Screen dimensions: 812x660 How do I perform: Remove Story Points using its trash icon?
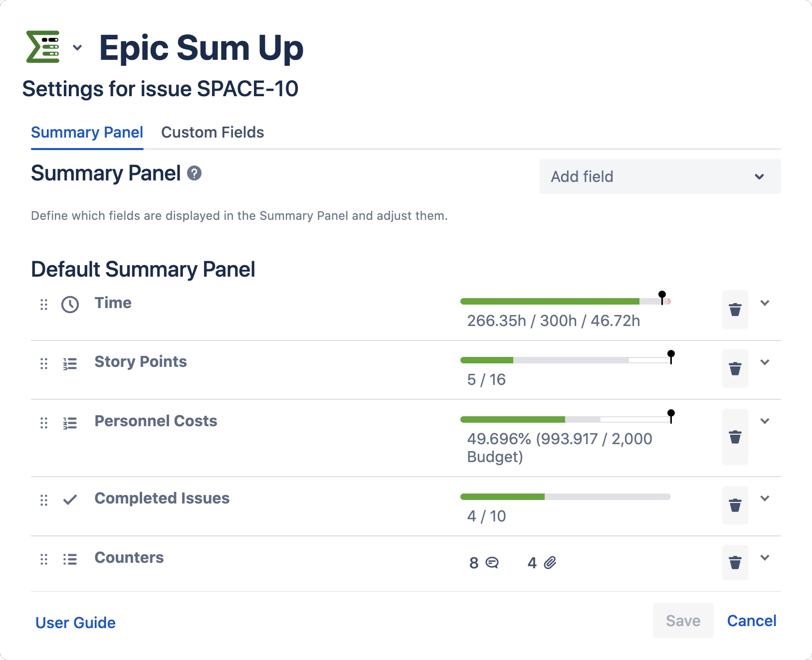pyautogui.click(x=735, y=369)
